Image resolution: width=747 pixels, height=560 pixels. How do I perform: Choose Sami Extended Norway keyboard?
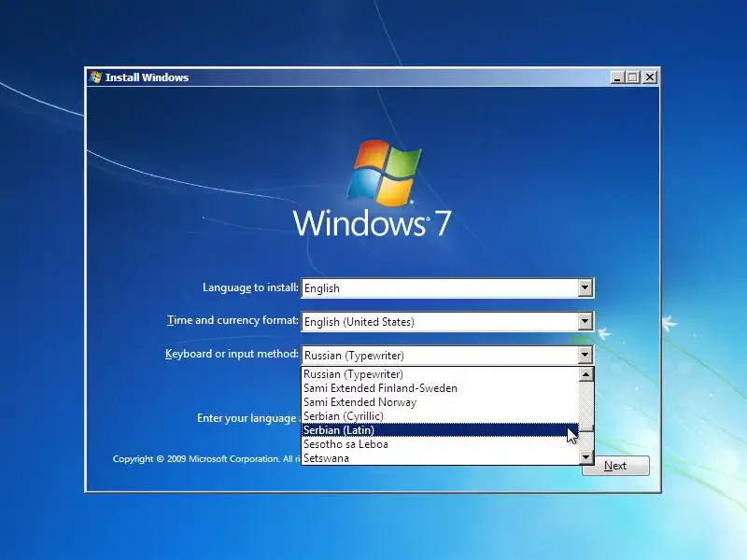click(x=440, y=402)
